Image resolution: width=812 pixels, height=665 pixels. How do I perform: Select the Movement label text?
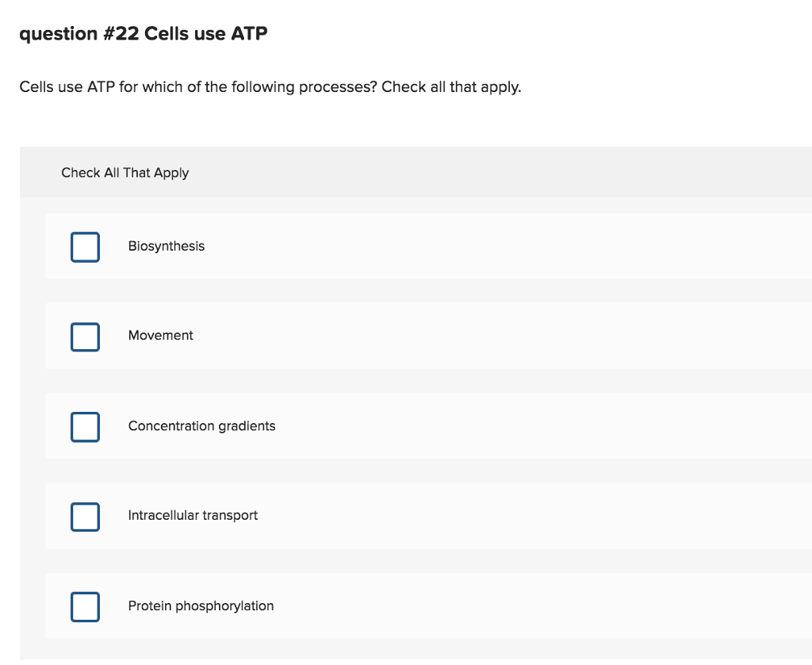[161, 336]
